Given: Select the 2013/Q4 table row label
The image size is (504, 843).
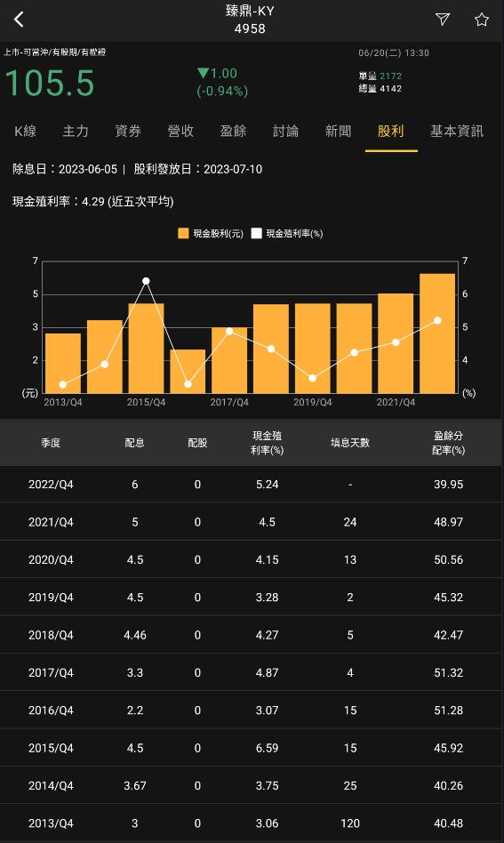Looking at the screenshot, I should tap(51, 823).
